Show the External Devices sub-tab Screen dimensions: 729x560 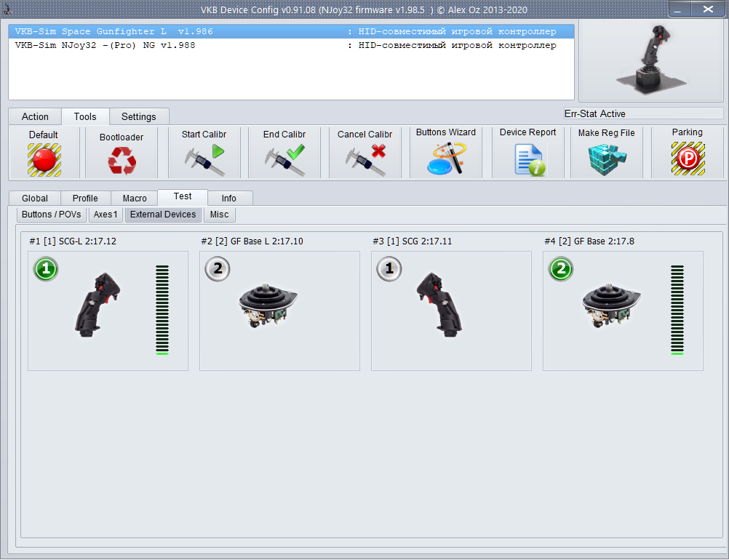coord(163,215)
